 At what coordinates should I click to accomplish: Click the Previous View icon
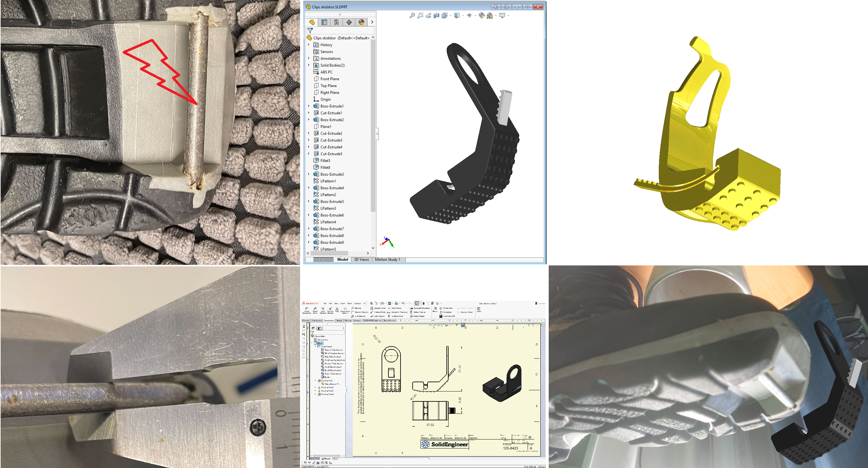coord(428,15)
